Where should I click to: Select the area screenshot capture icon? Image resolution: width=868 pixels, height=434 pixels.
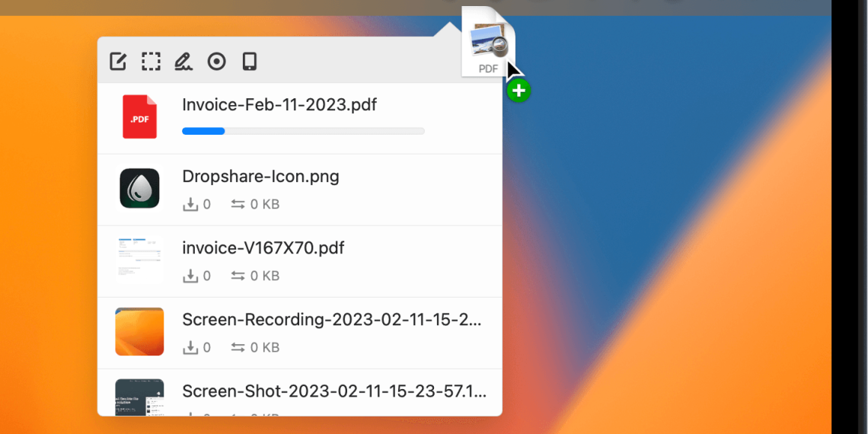click(151, 61)
